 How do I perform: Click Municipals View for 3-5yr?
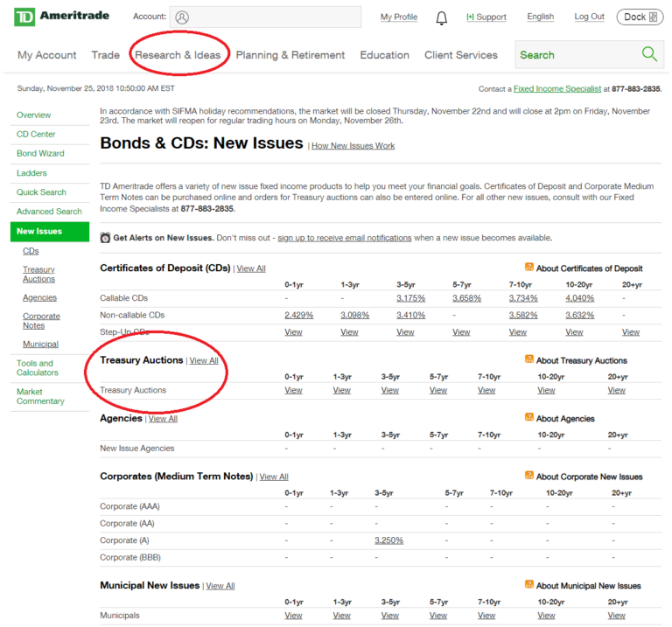click(x=390, y=616)
